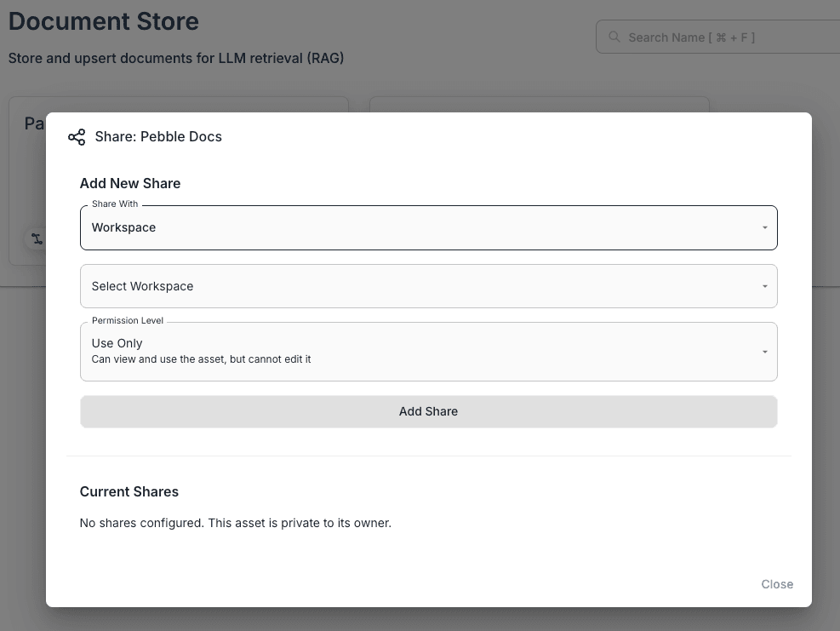Select the 'Workspace' value in Share With

point(123,227)
